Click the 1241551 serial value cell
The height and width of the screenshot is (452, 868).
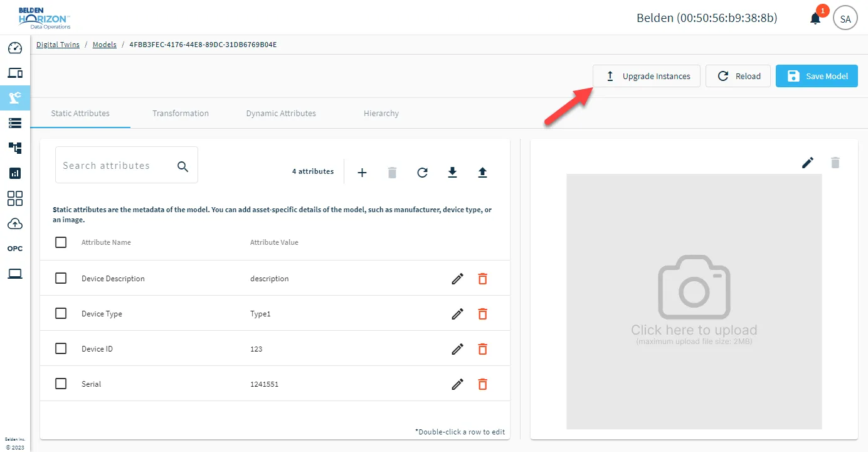pyautogui.click(x=264, y=384)
